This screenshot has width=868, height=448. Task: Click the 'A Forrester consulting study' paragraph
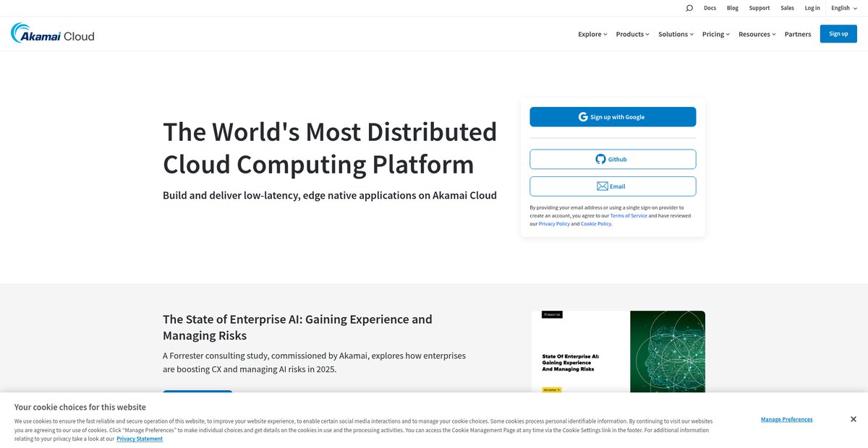(314, 363)
